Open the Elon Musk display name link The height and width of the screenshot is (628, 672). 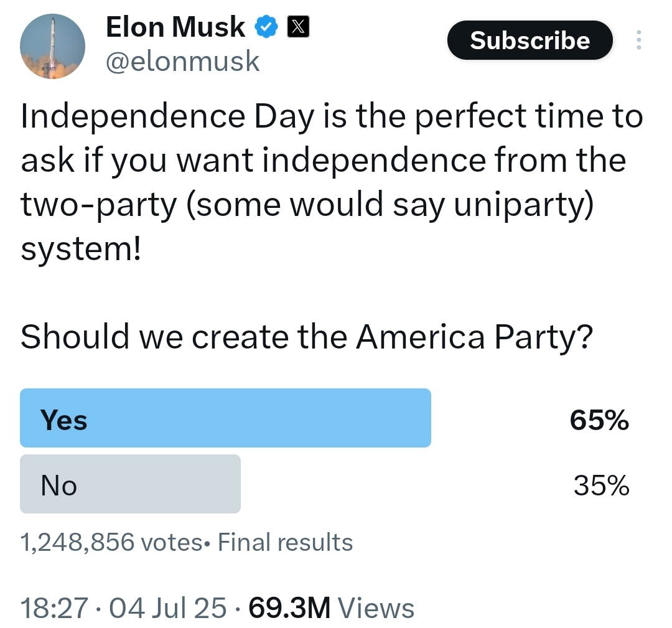click(175, 27)
